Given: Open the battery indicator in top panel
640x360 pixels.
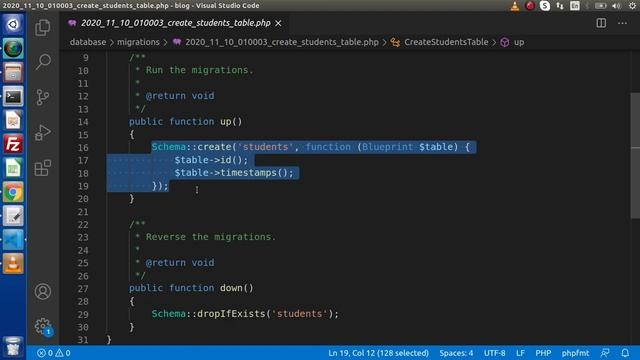Looking at the screenshot, I should pos(600,6).
